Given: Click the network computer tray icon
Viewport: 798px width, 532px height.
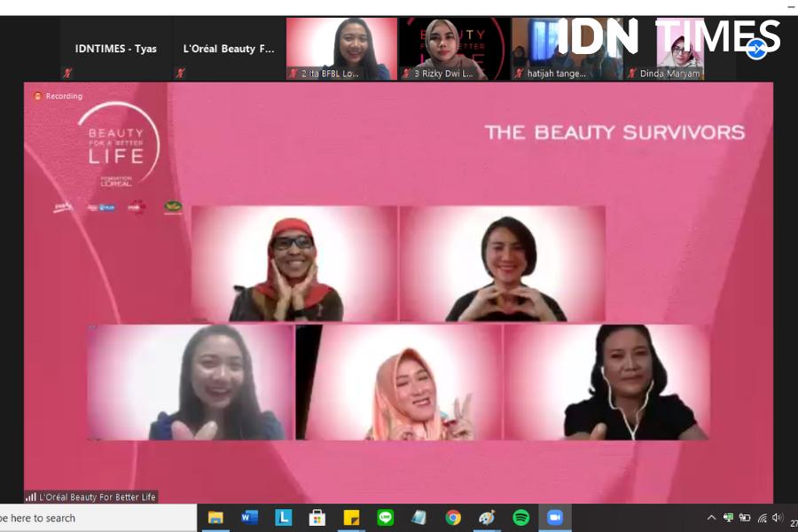Looking at the screenshot, I should [728, 518].
